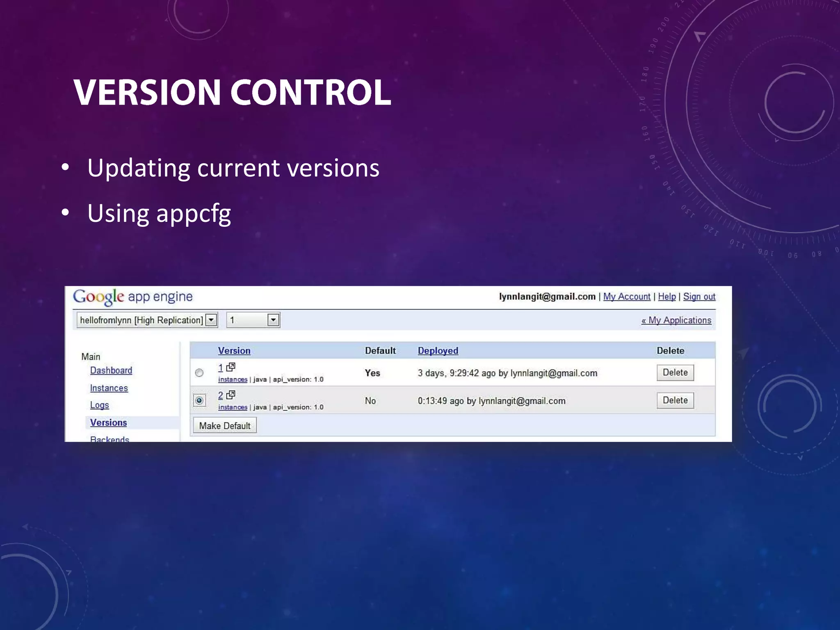Select the version 2 radio button
Image resolution: width=840 pixels, height=630 pixels.
pos(199,400)
